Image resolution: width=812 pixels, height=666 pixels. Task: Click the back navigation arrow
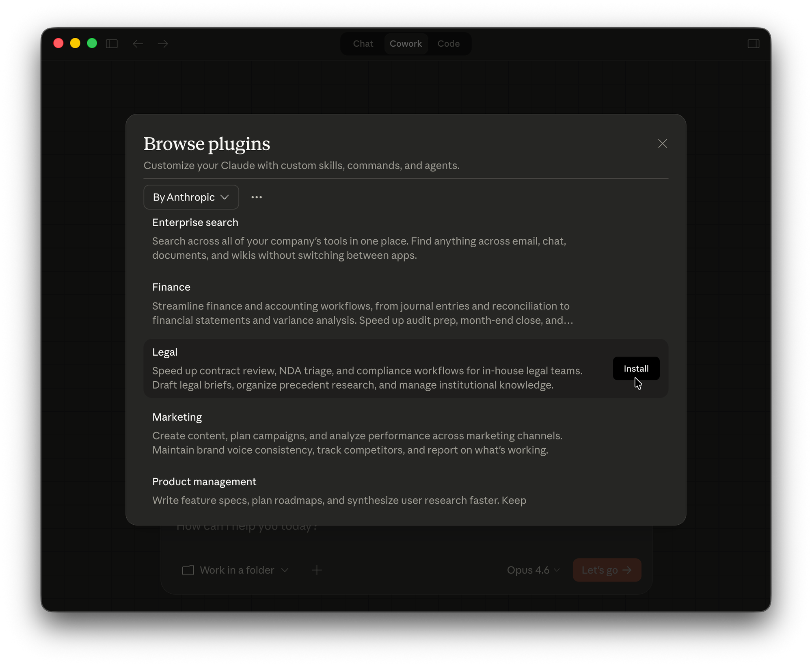pyautogui.click(x=138, y=43)
